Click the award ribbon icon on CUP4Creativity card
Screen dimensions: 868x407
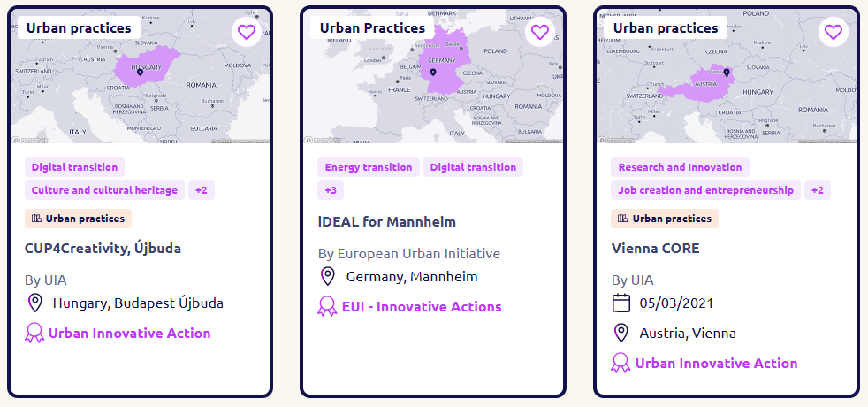34,334
